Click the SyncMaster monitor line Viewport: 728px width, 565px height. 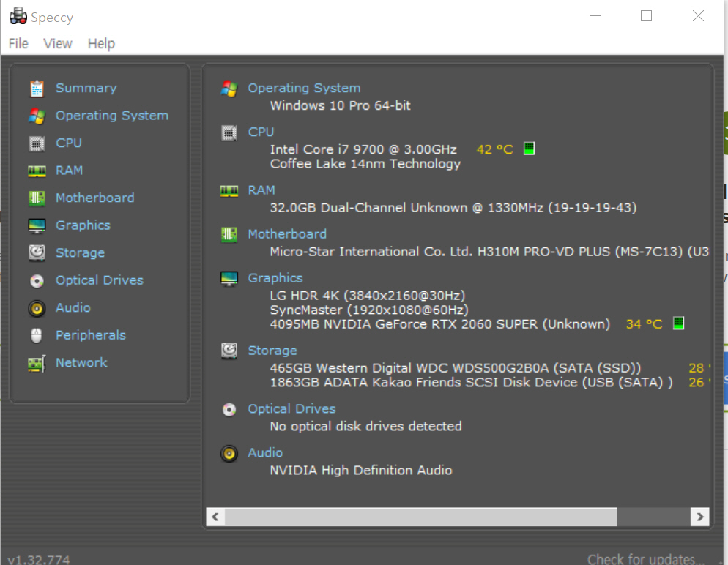click(369, 310)
